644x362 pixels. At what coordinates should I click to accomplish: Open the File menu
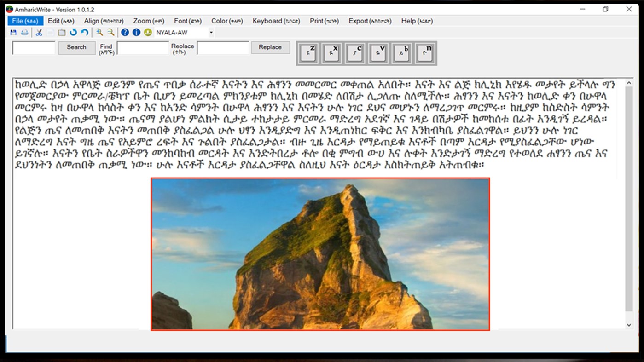click(24, 20)
